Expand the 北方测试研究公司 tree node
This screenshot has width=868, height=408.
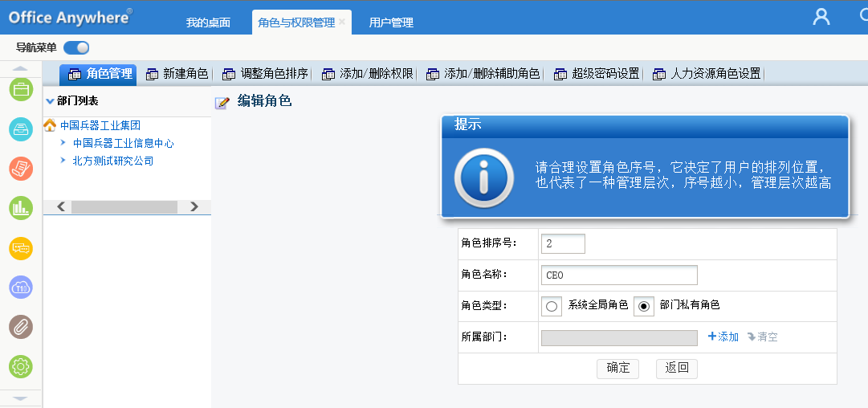pos(63,161)
